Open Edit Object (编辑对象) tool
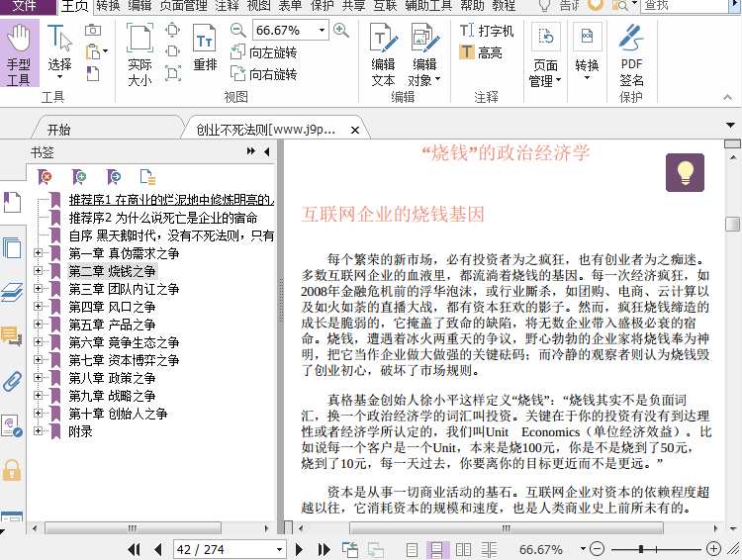 [x=424, y=54]
